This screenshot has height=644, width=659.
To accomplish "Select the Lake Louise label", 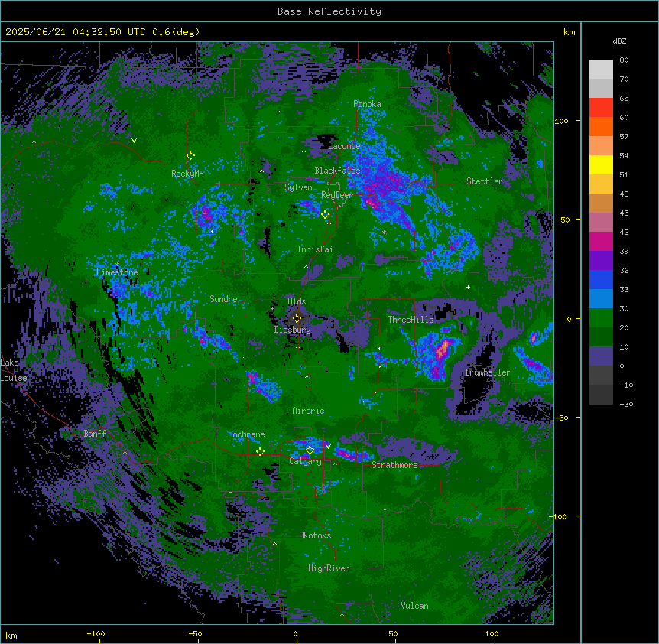I will (x=14, y=370).
